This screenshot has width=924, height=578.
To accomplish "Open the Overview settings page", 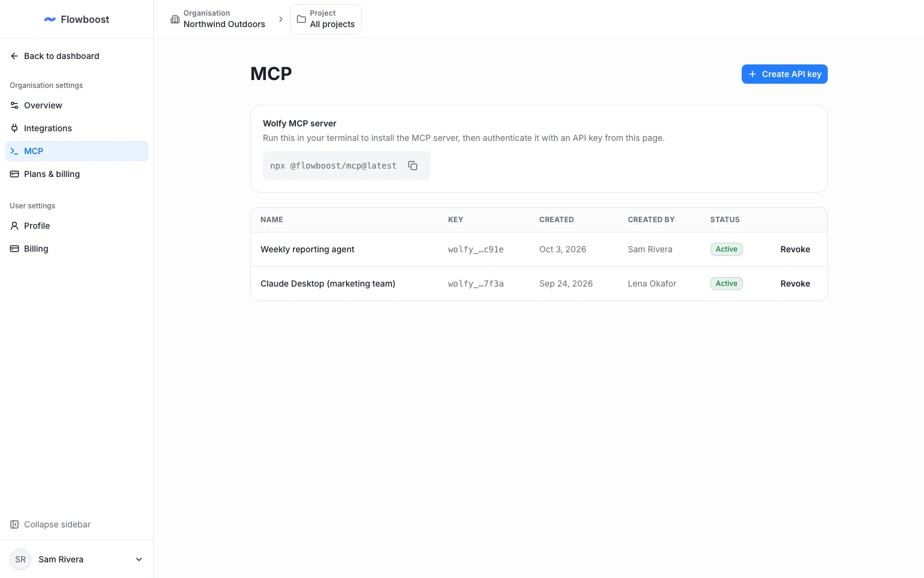I will (76, 105).
